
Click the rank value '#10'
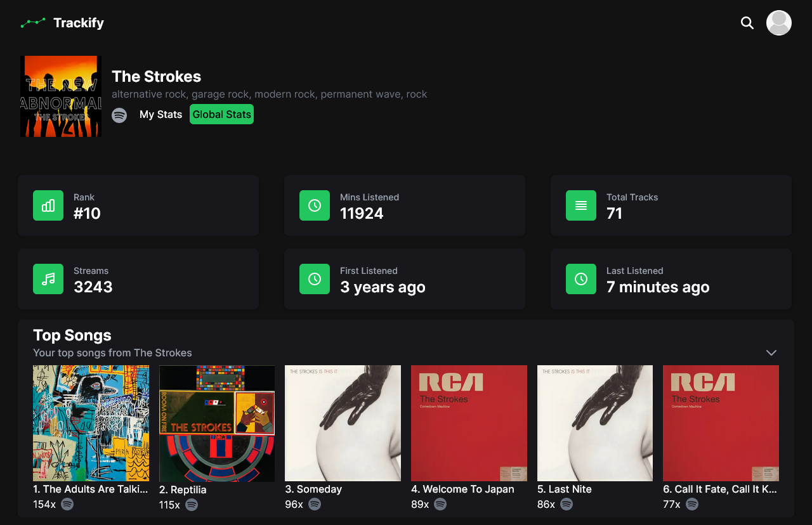click(x=87, y=213)
